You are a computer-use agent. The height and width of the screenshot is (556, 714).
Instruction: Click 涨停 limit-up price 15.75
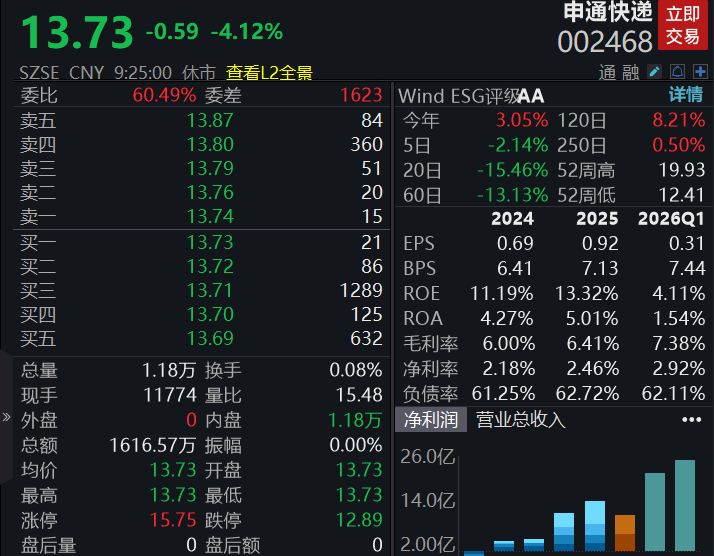point(173,520)
